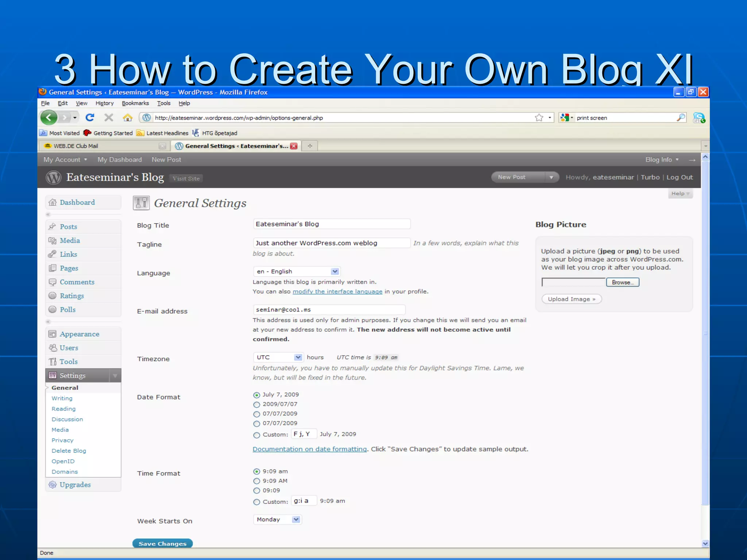Viewport: 747px width, 560px height.
Task: Select the 9:09 am lowercase time format
Action: point(257,471)
